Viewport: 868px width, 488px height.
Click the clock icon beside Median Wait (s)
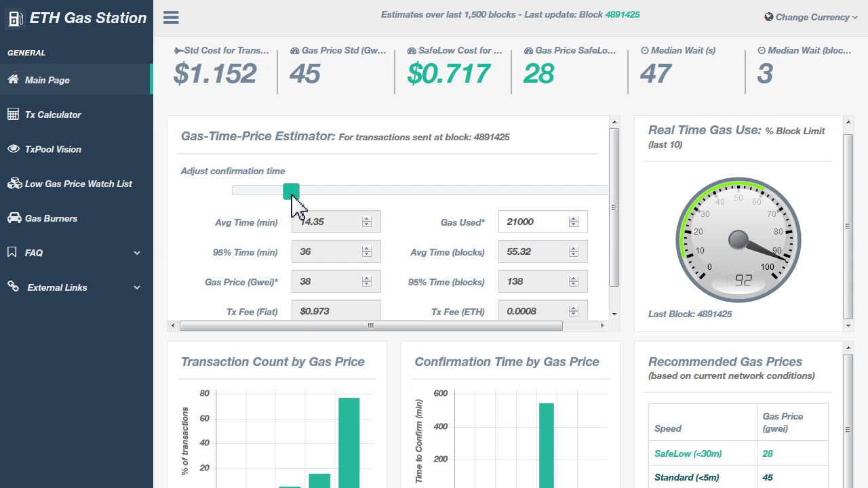pyautogui.click(x=645, y=50)
